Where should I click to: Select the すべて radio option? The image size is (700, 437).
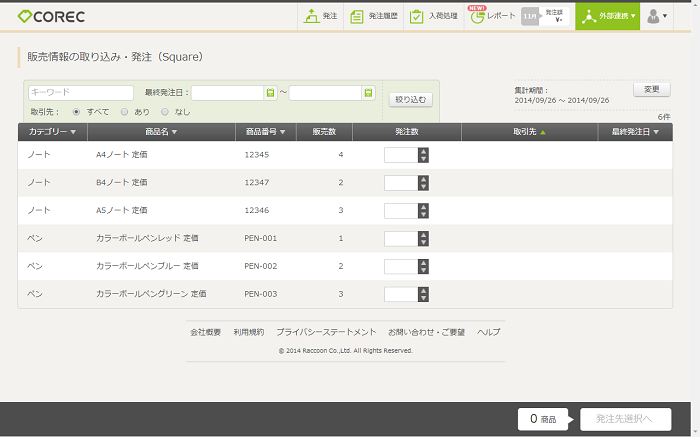point(77,112)
